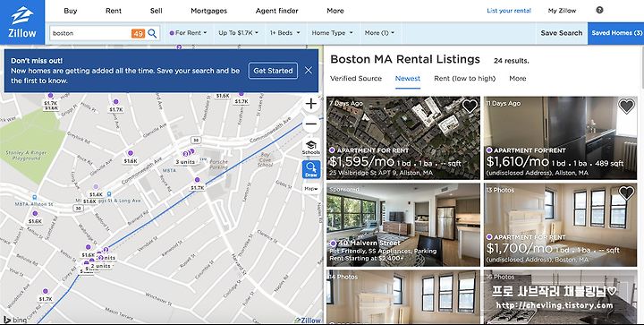Open the Mortgages menu
The width and height of the screenshot is (644, 325).
208,11
